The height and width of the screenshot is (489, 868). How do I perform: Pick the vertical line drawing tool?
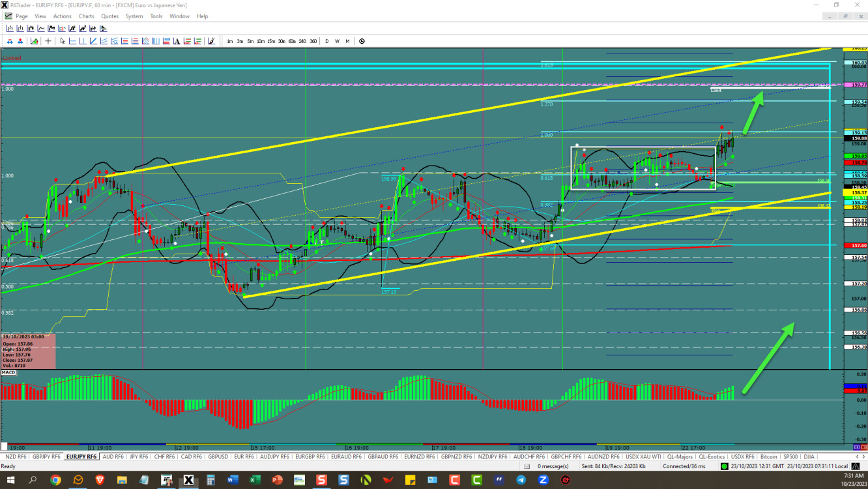(x=83, y=41)
